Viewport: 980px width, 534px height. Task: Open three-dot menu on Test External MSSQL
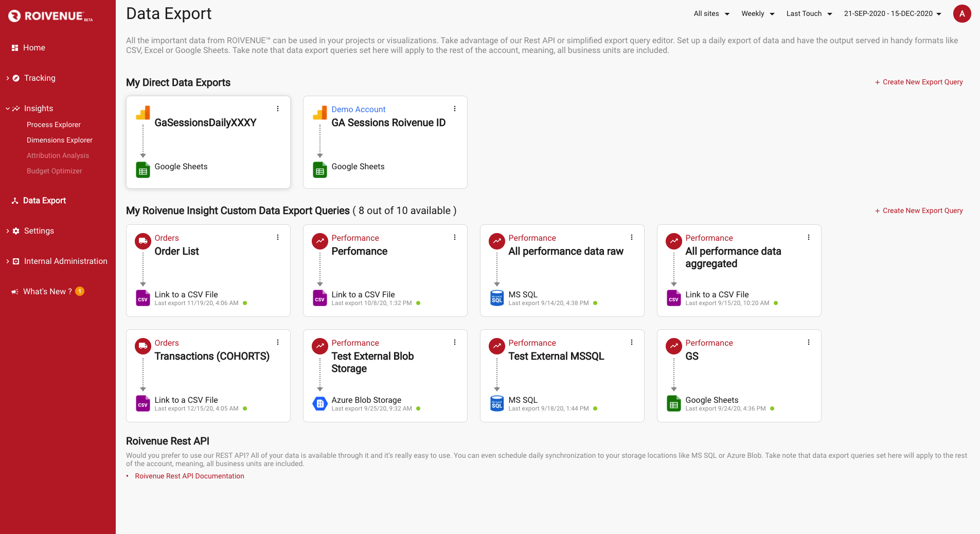coord(632,342)
